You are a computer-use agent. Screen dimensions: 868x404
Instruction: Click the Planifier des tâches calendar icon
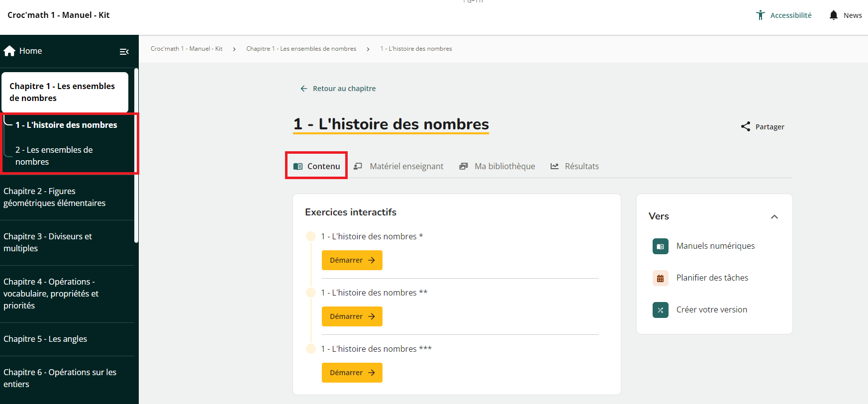(x=660, y=278)
